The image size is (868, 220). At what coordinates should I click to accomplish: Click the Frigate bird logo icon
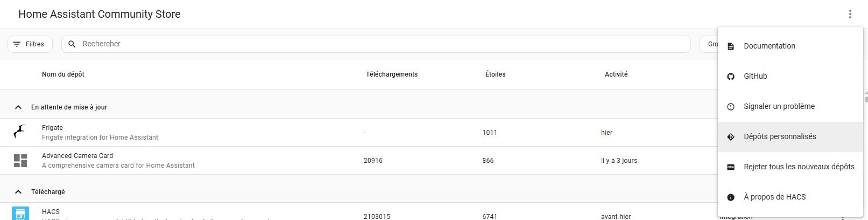(x=20, y=132)
